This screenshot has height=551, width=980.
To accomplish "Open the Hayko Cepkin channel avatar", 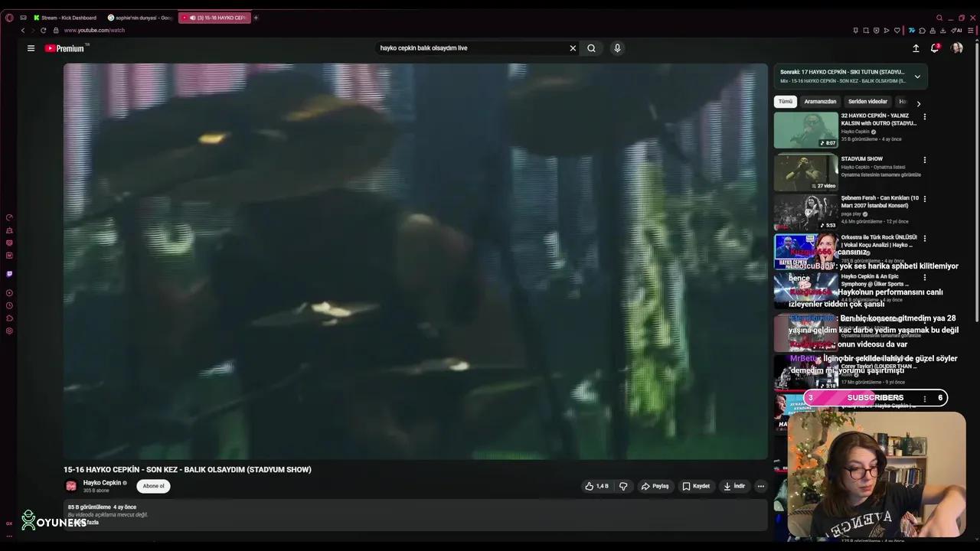I will click(x=71, y=486).
